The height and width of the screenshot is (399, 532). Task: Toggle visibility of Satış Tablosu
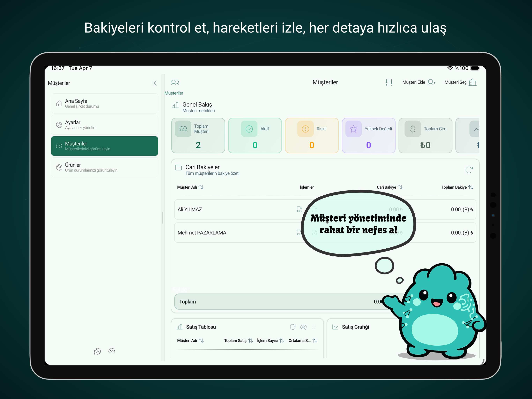(x=303, y=327)
